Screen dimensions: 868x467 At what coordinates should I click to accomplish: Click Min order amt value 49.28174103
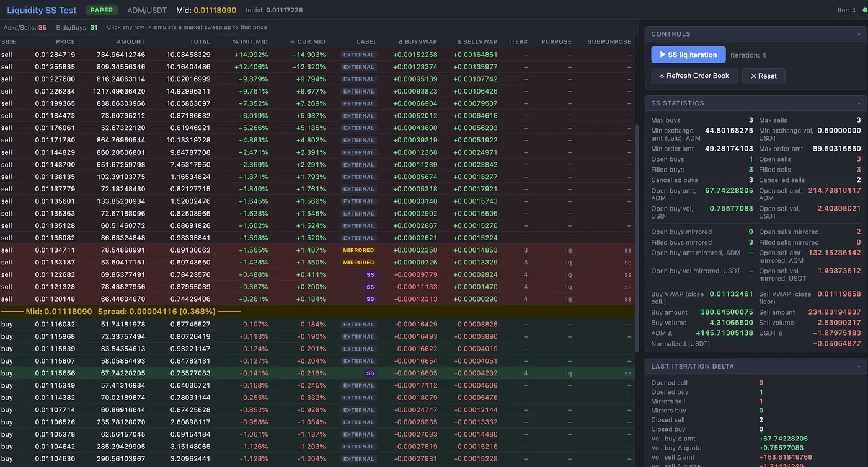coord(729,149)
